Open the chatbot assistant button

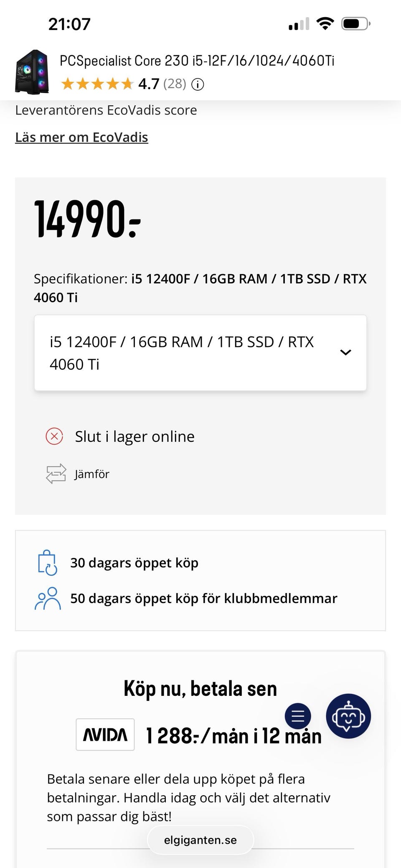(x=348, y=716)
